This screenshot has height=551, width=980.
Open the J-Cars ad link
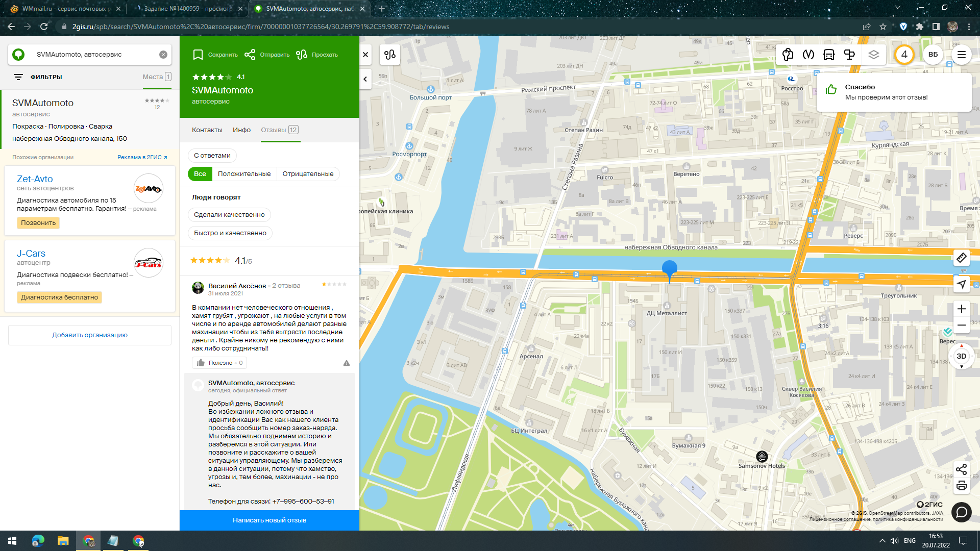[31, 254]
